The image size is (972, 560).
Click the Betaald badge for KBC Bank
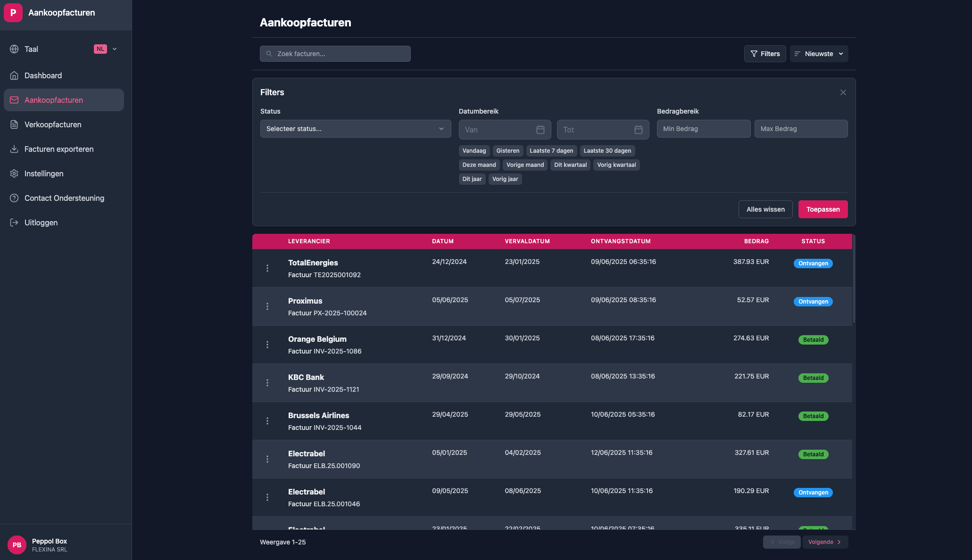[x=813, y=378]
